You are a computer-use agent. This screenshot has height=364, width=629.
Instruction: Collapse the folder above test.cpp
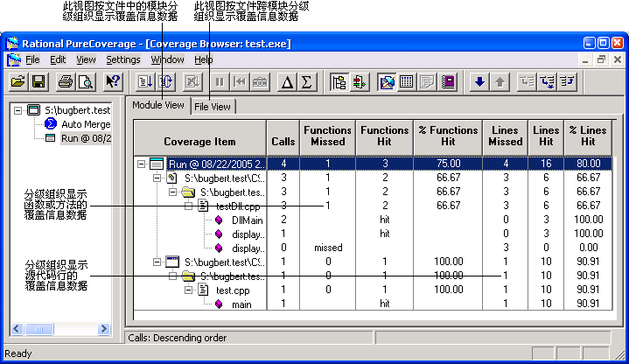click(172, 276)
